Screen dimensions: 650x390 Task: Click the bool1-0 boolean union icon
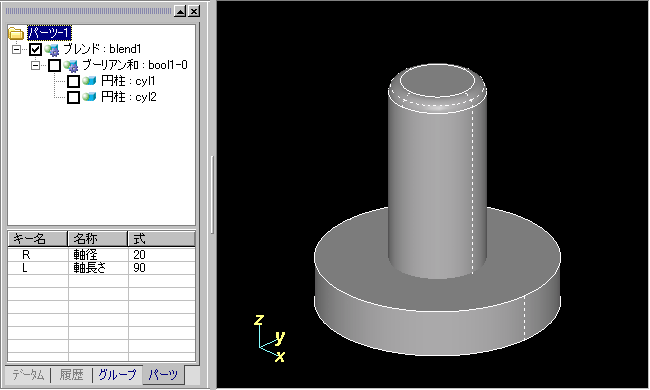click(71, 65)
